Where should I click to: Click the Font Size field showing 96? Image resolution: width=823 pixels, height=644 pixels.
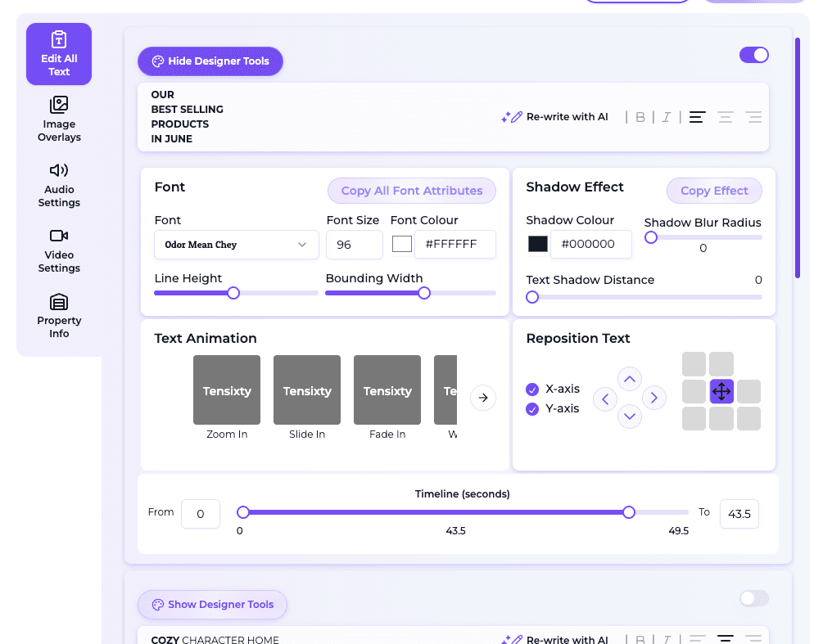click(355, 245)
